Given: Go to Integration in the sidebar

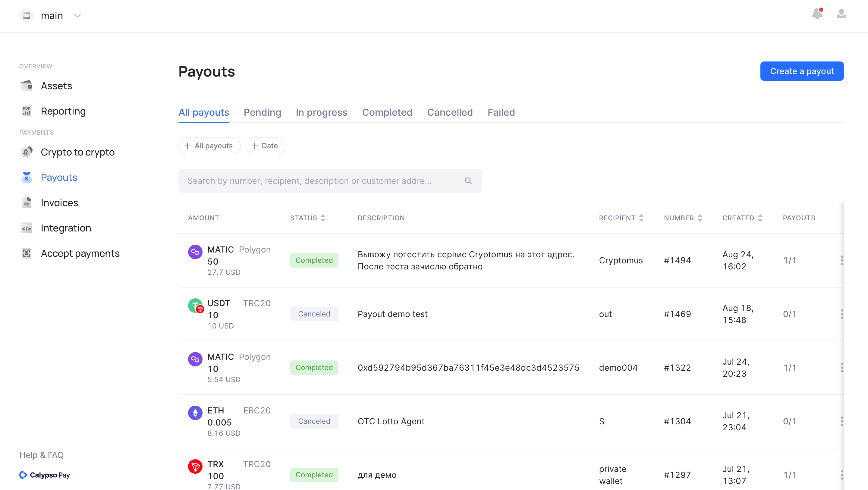Looking at the screenshot, I should [66, 228].
